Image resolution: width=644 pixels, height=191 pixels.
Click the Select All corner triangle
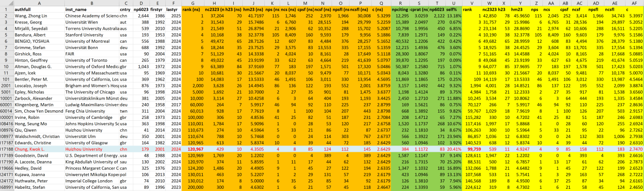point(6,3)
